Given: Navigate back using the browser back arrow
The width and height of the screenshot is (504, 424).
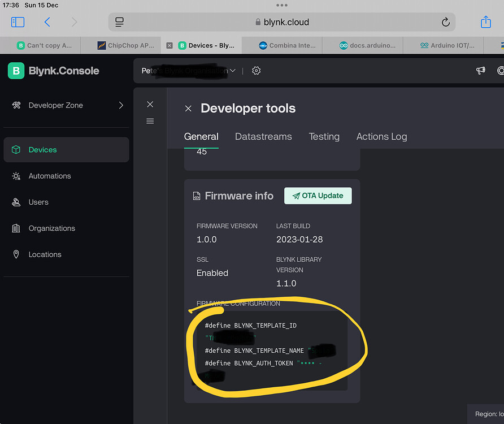Looking at the screenshot, I should 47,22.
